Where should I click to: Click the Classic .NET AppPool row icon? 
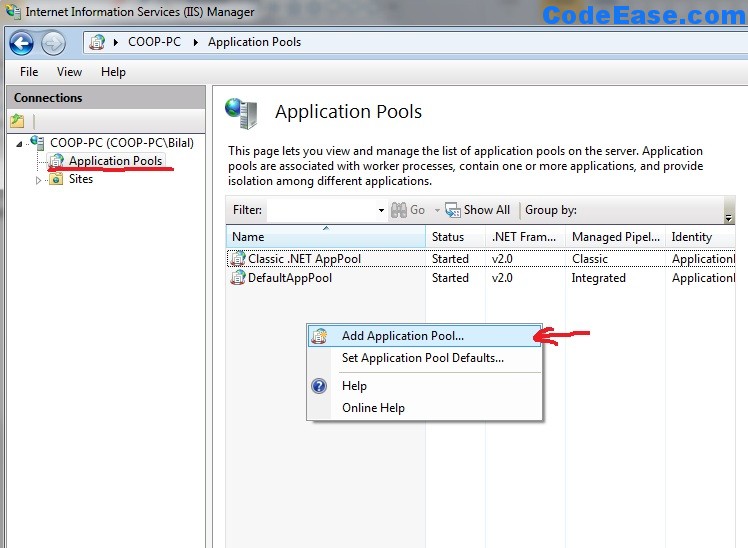tap(238, 258)
